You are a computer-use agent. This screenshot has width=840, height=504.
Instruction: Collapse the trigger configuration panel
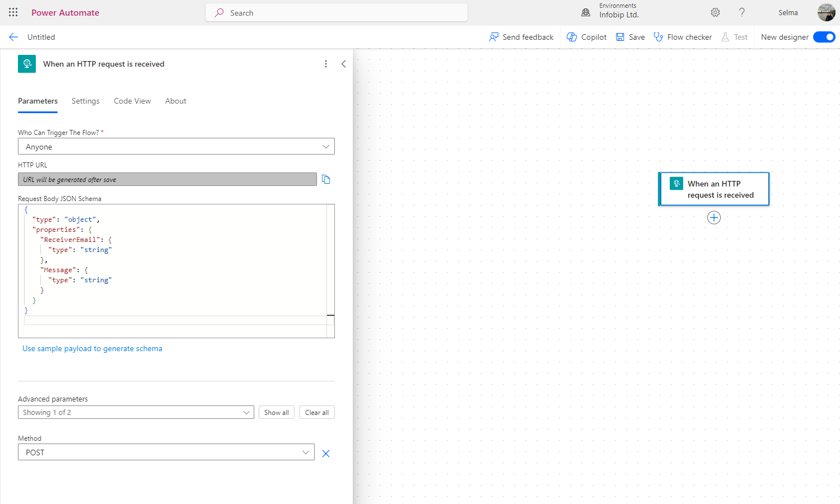tap(343, 64)
